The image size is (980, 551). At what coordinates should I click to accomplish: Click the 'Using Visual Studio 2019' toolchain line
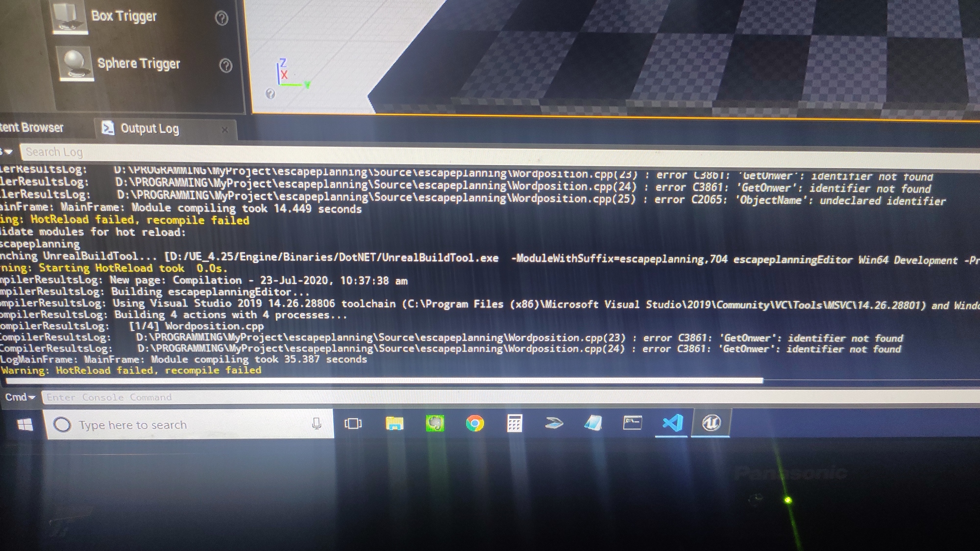pyautogui.click(x=490, y=304)
